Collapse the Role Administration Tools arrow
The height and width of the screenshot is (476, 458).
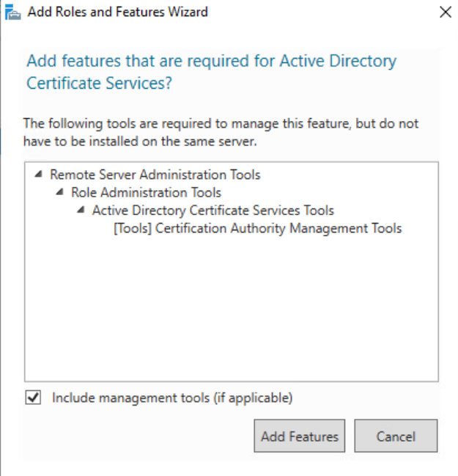point(59,193)
